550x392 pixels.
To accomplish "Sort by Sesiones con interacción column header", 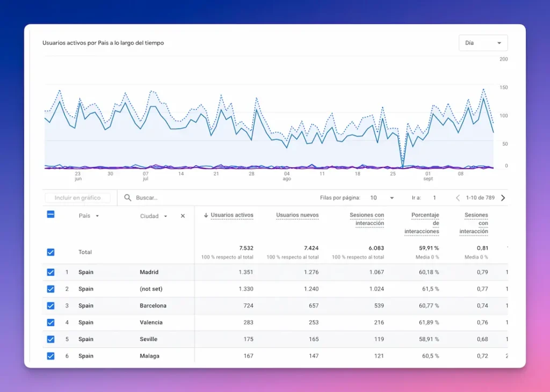I will point(367,219).
